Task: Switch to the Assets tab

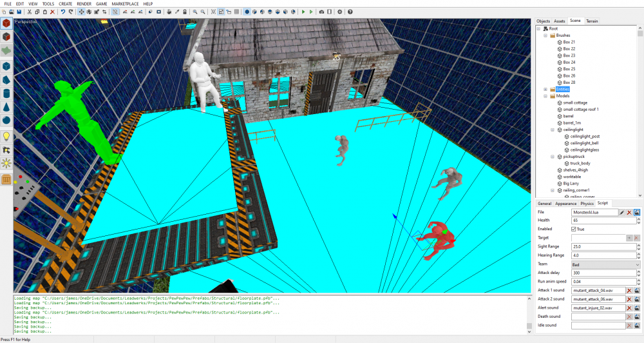Action: tap(560, 21)
